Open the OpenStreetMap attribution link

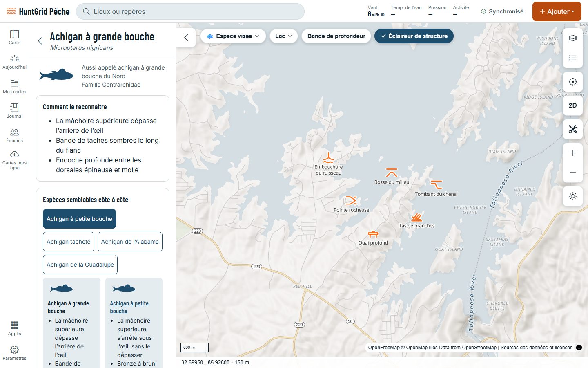pos(479,348)
